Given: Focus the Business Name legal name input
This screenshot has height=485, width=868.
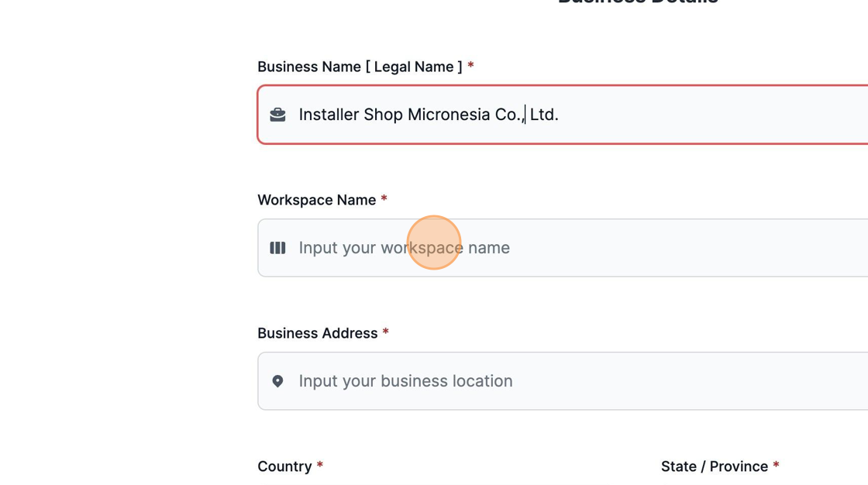Looking at the screenshot, I should (x=563, y=115).
